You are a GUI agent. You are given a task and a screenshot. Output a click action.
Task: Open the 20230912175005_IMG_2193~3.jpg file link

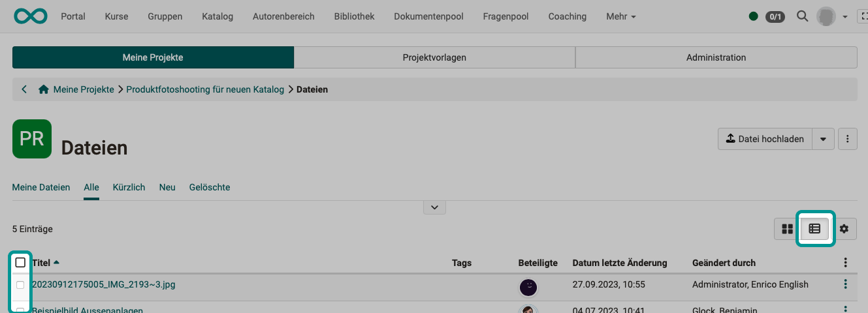[103, 284]
